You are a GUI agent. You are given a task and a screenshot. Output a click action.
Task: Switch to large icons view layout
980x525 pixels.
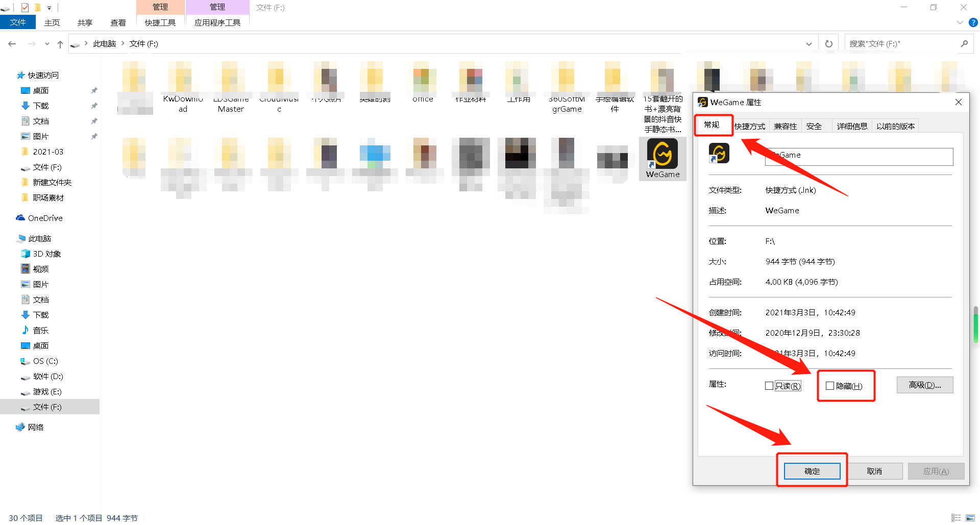pos(970,517)
